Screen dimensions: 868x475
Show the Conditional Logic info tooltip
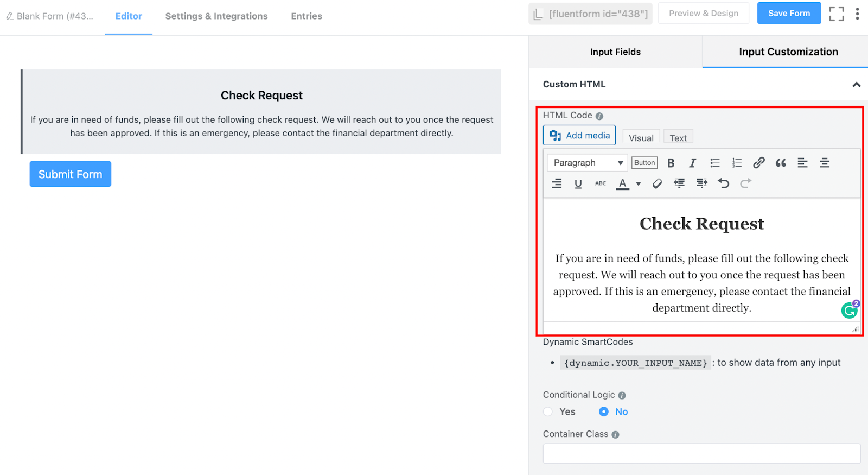pyautogui.click(x=622, y=396)
